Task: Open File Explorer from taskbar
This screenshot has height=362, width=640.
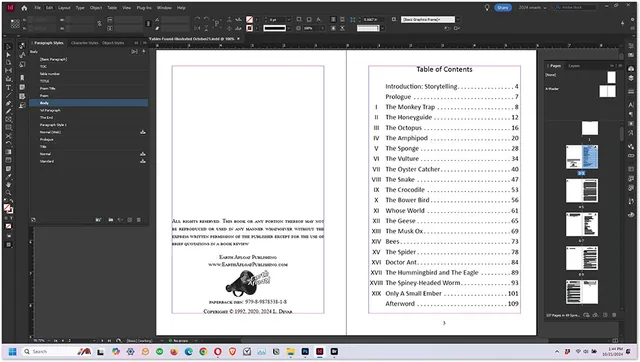Action: (290, 351)
